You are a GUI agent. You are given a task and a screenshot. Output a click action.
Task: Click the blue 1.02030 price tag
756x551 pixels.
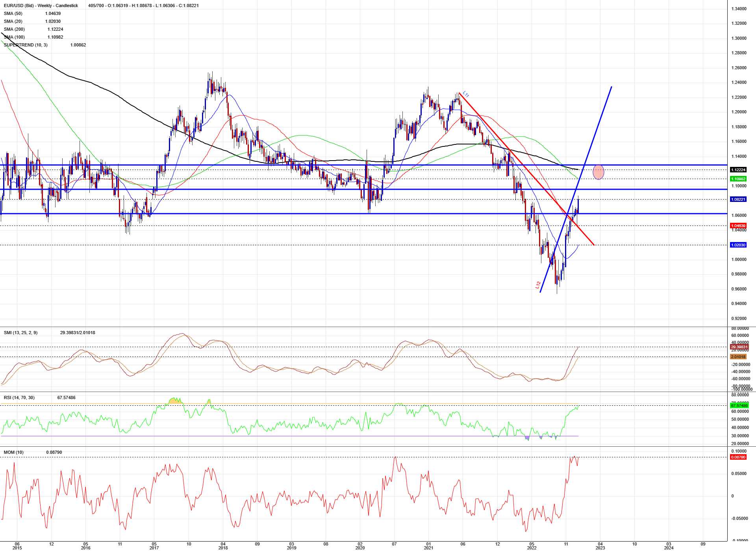coord(738,245)
